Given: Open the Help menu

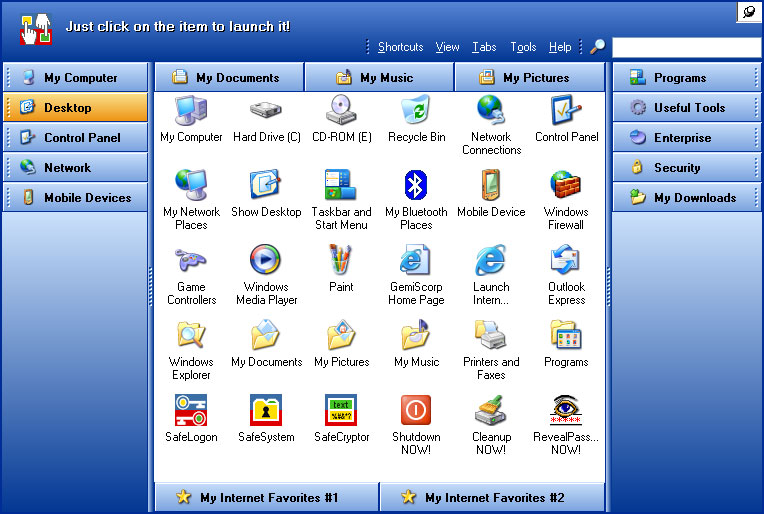Looking at the screenshot, I should pos(560,47).
